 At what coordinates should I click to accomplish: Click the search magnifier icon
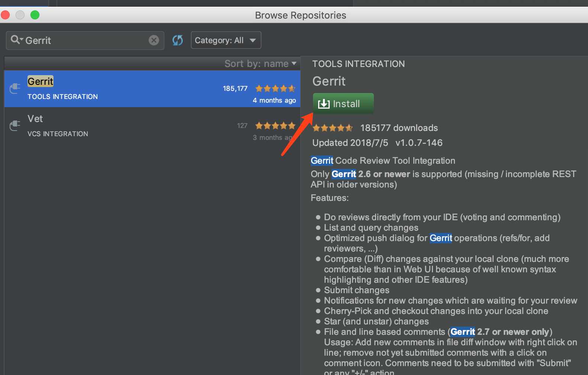(15, 39)
